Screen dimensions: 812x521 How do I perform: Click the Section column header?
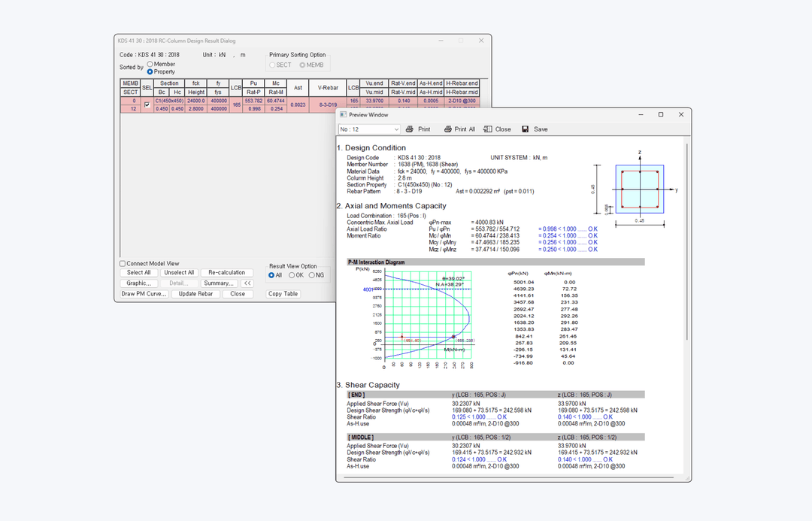click(x=169, y=83)
